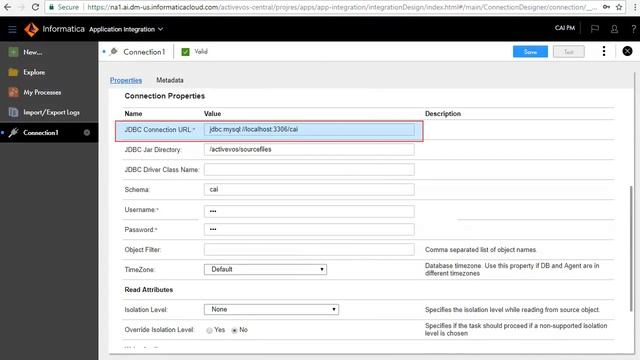
Task: Close the connection designer with X
Action: 627,51
